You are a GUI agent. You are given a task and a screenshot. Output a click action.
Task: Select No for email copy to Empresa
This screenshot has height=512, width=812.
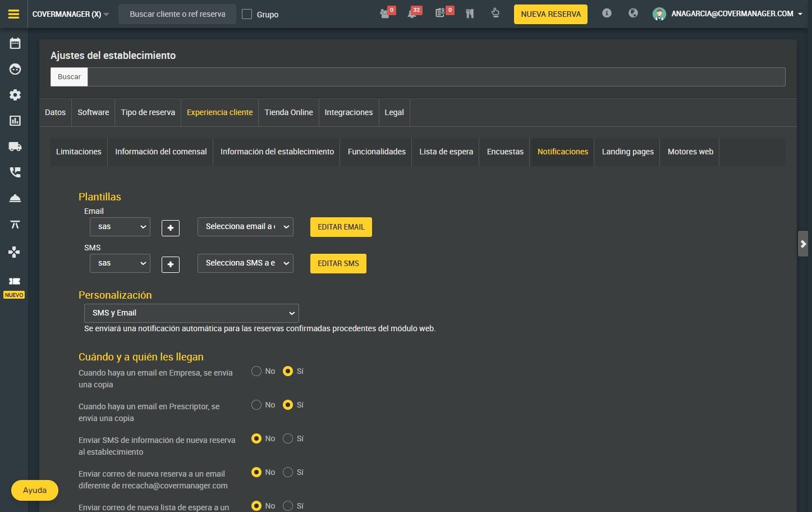(x=256, y=371)
